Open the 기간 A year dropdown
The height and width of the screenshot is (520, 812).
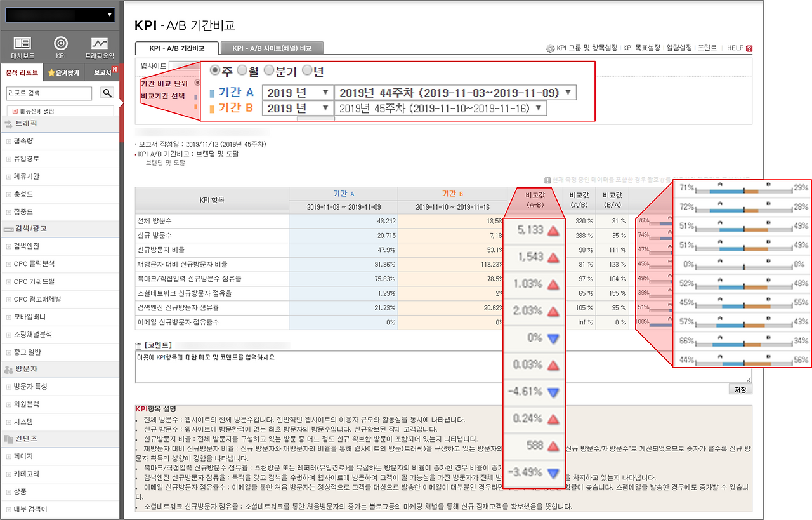point(298,92)
